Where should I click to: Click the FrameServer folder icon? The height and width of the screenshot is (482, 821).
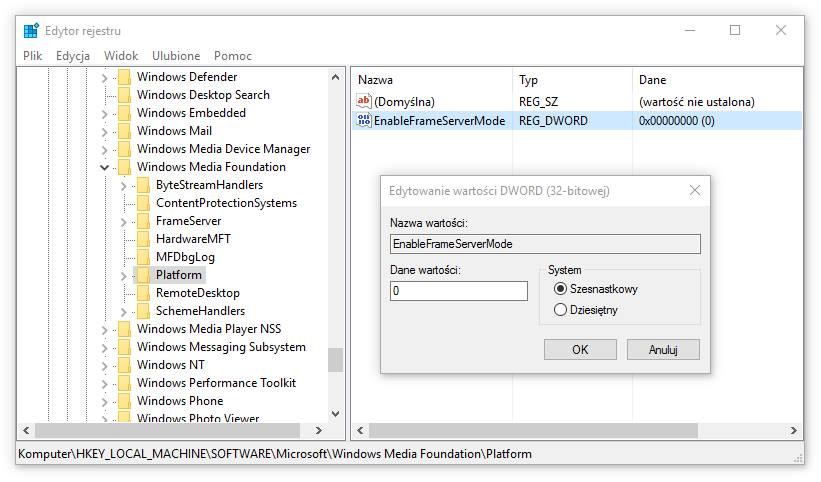(143, 221)
